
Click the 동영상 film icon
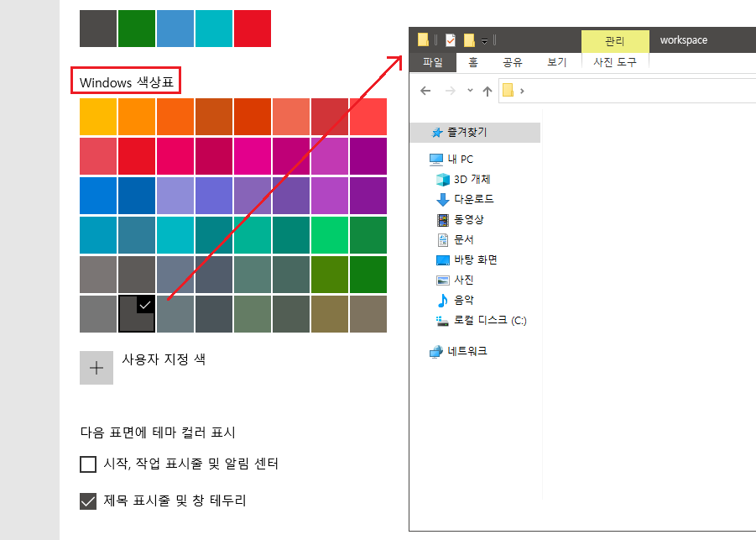tap(442, 220)
